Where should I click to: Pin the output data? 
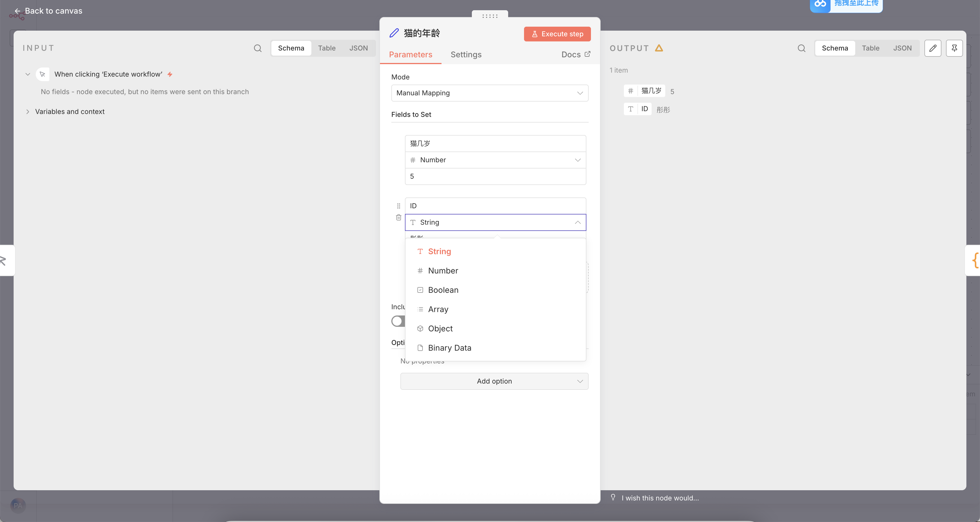(954, 48)
